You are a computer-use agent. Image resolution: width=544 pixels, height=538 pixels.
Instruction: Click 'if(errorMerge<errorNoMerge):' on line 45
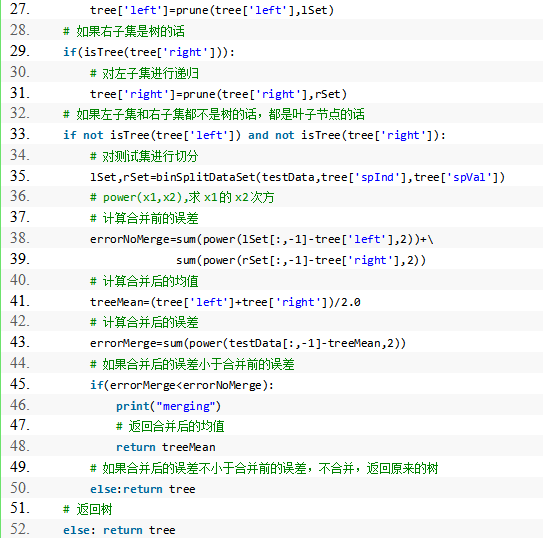pos(182,385)
